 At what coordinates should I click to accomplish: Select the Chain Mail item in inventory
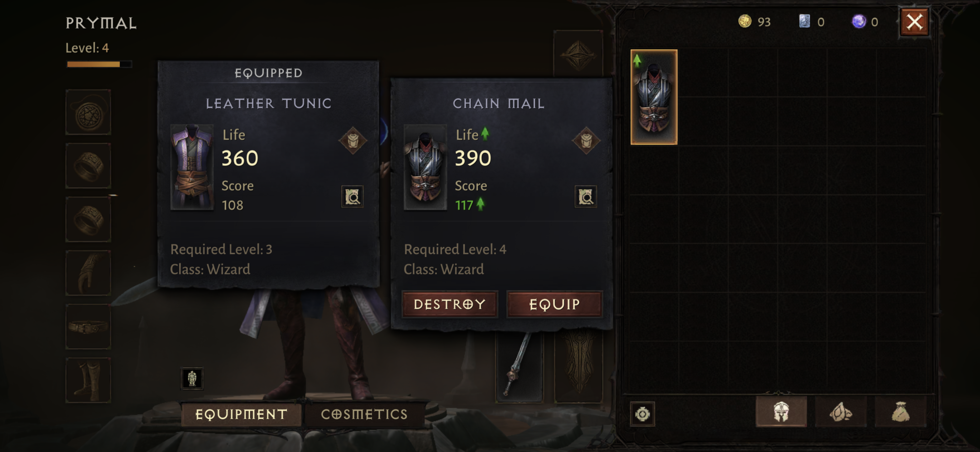(654, 97)
